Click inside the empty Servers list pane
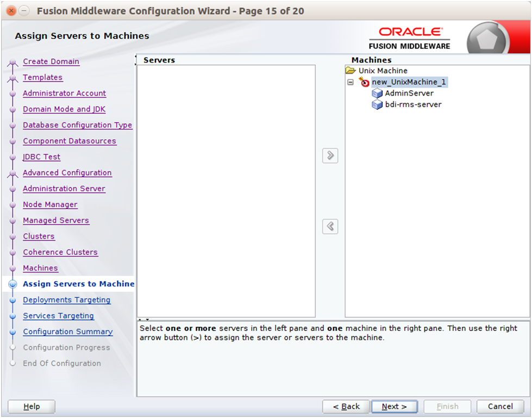The image size is (532, 418). point(226,191)
